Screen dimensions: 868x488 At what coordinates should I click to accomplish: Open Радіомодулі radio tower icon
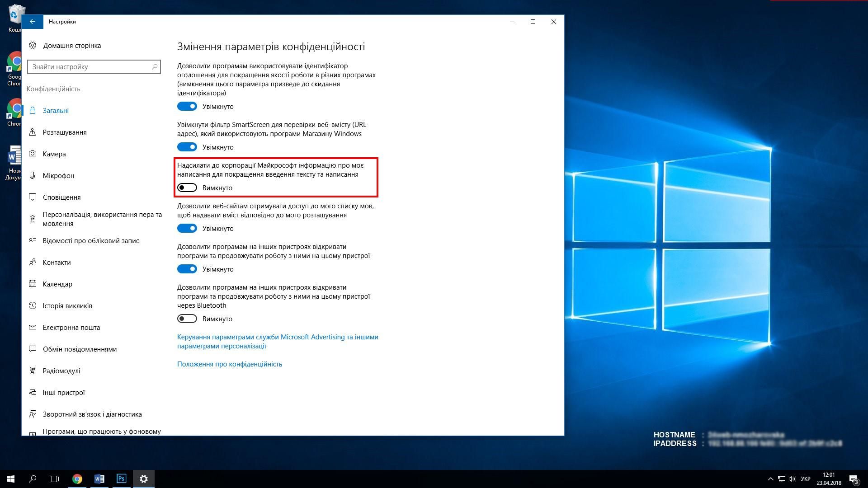pyautogui.click(x=33, y=371)
